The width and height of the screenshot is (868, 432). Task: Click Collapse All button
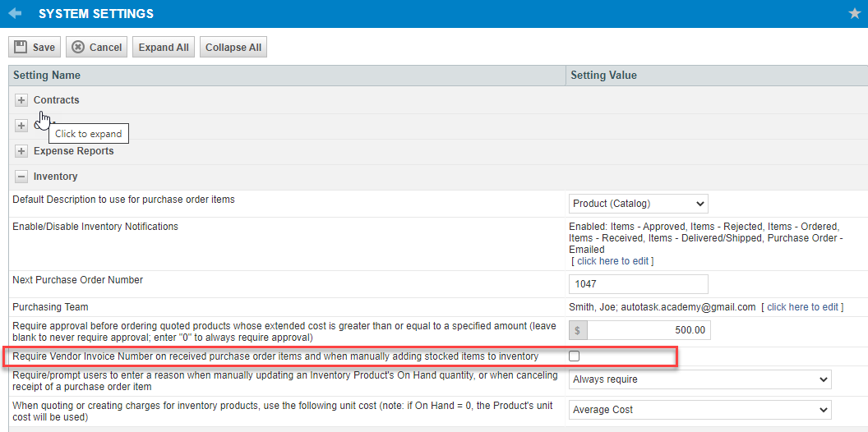pos(233,47)
